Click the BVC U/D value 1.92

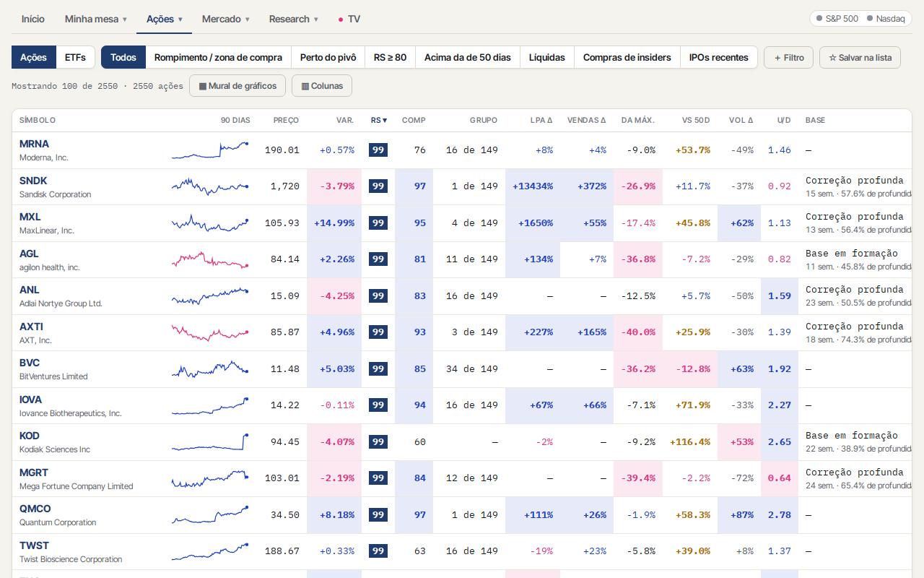pos(780,368)
